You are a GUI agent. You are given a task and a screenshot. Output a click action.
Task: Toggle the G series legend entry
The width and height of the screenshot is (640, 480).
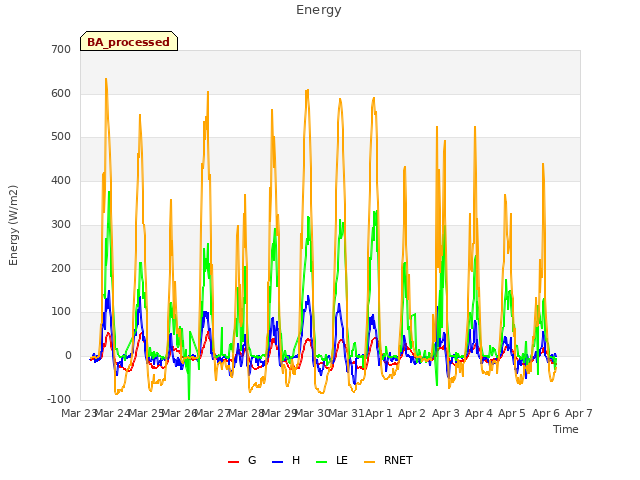pos(242,460)
